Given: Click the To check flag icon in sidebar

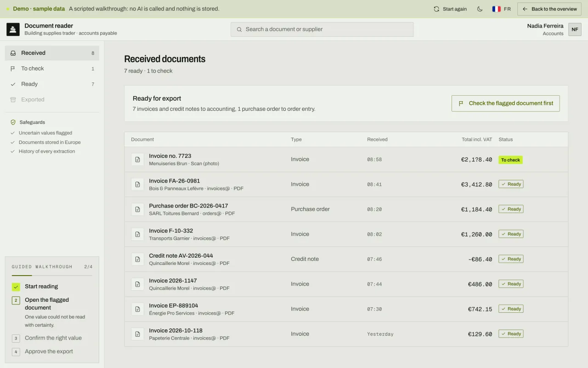Looking at the screenshot, I should coord(13,69).
